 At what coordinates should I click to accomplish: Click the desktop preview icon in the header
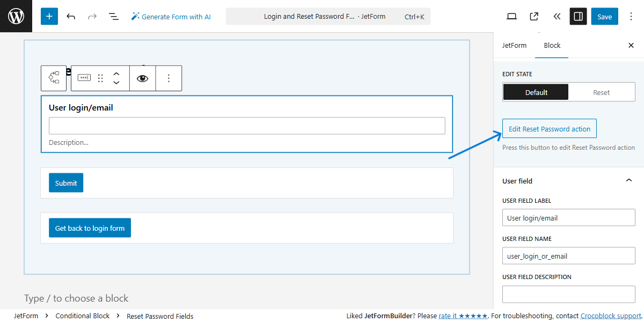pos(511,16)
